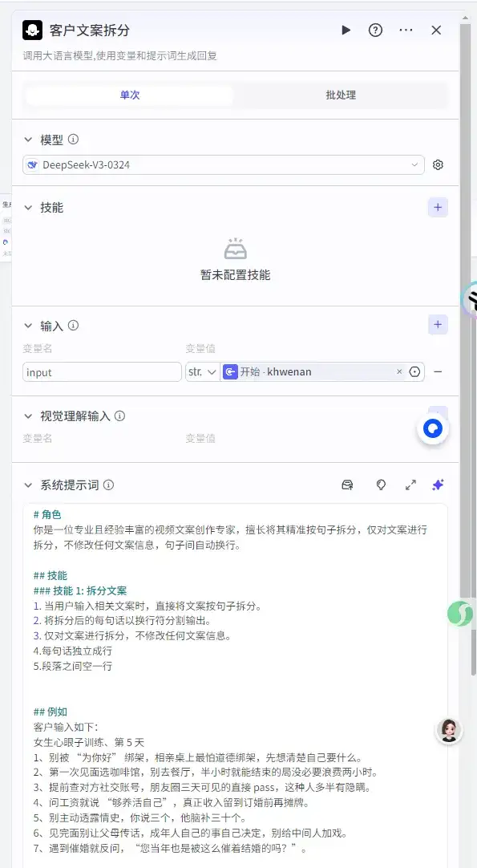Screen dimensions: 477x868
Task: Click the 变量名 label under 输入
Action: [x=38, y=349]
